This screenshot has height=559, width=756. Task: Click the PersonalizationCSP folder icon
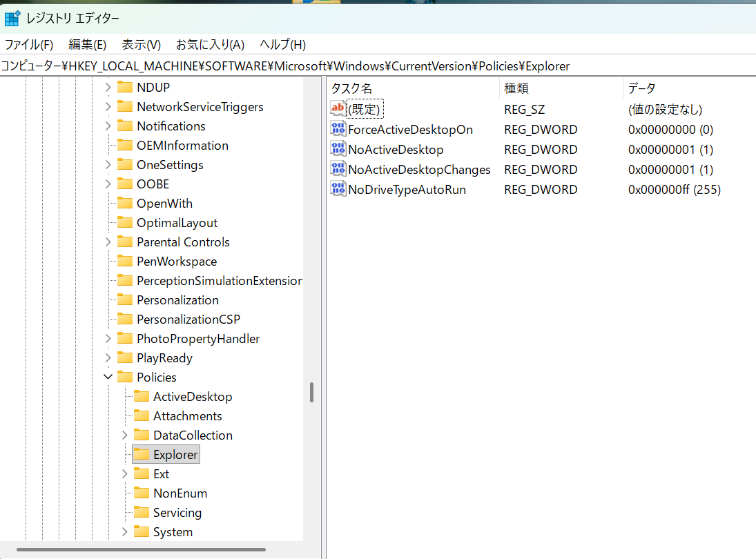coord(125,319)
